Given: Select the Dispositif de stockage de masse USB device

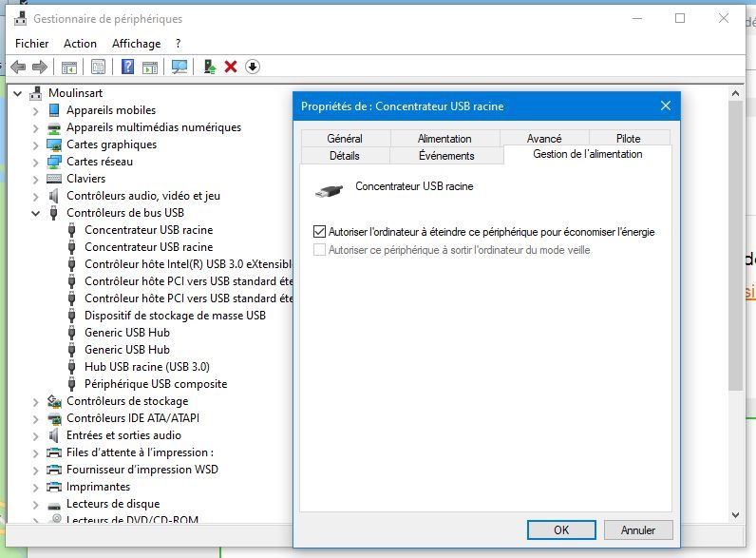Looking at the screenshot, I should (175, 316).
